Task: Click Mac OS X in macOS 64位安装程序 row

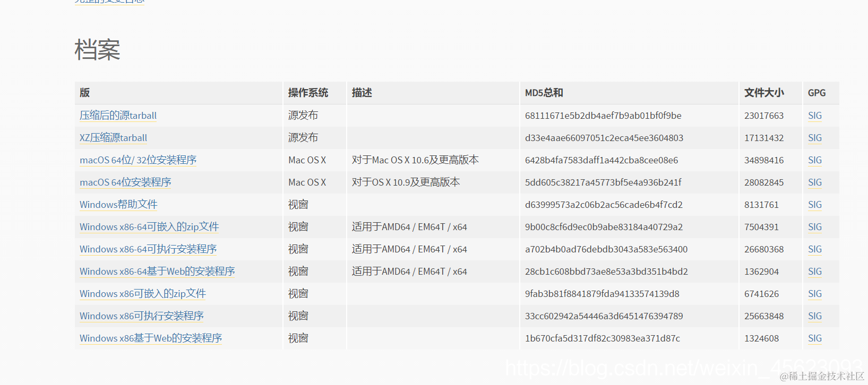Action: point(307,182)
